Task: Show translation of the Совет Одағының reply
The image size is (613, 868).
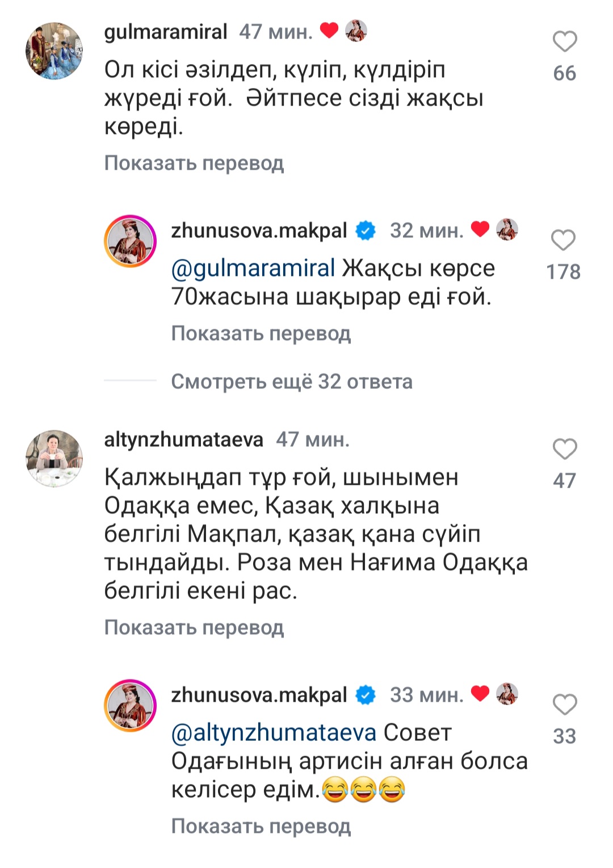Action: click(x=261, y=827)
